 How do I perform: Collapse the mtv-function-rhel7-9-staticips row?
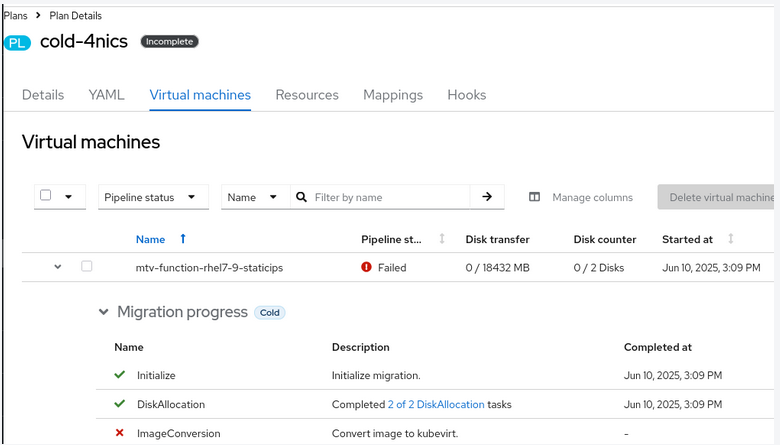[x=58, y=267]
